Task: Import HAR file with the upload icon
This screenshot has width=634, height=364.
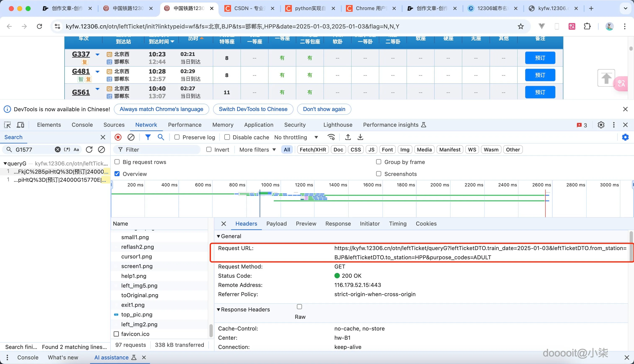Action: pyautogui.click(x=348, y=137)
